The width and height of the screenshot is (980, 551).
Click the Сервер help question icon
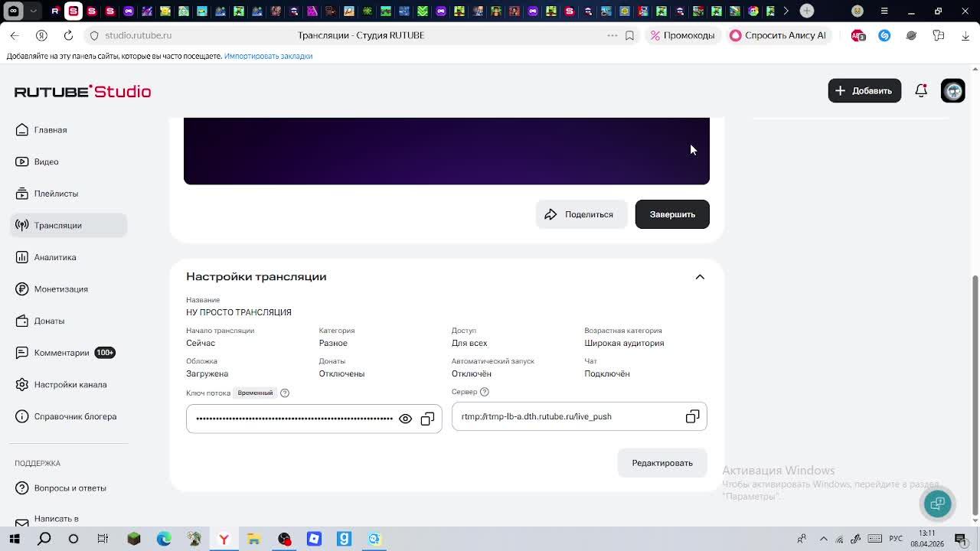point(484,392)
